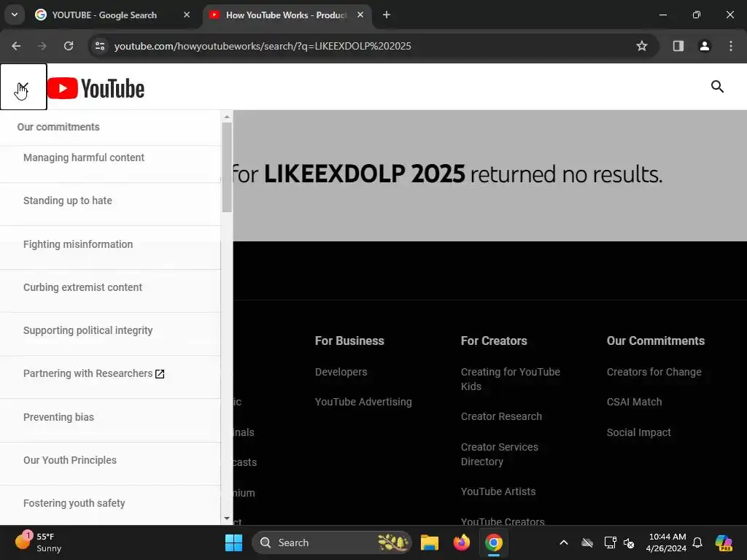747x560 pixels.
Task: Reload the current page
Action: [69, 46]
